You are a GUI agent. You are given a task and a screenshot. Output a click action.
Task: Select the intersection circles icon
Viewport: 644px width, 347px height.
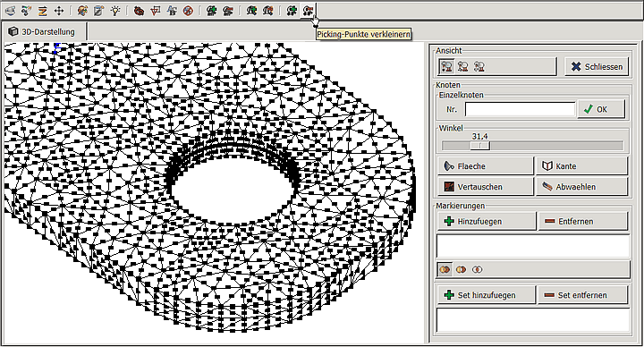coord(477,269)
